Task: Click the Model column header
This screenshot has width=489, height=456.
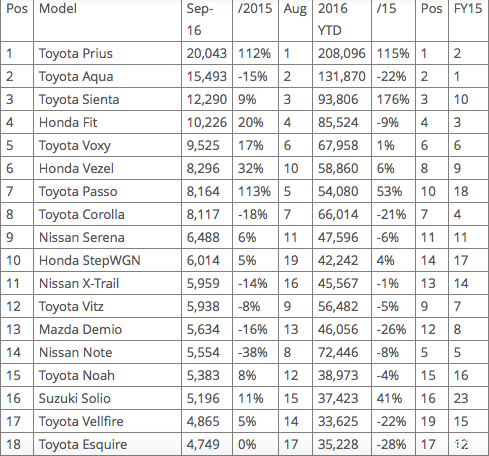Action: coord(58,9)
